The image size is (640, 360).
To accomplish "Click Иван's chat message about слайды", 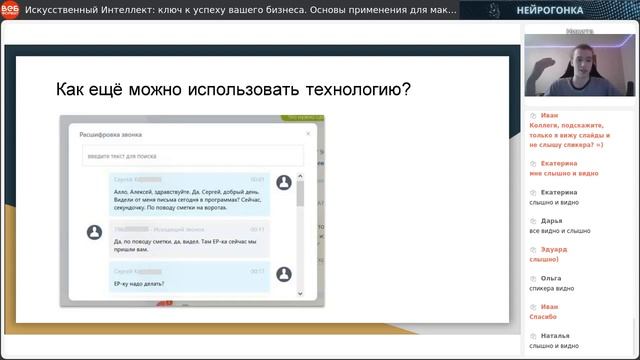I will pyautogui.click(x=569, y=135).
